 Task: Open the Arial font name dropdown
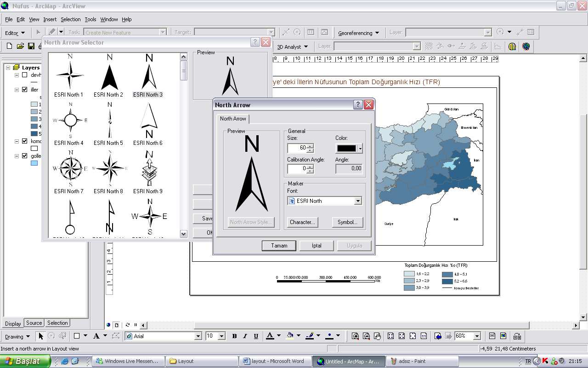(x=198, y=336)
